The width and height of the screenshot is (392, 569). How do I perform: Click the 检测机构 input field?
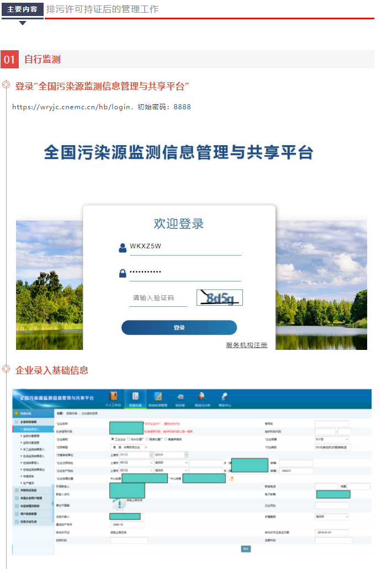pyautogui.click(x=129, y=540)
